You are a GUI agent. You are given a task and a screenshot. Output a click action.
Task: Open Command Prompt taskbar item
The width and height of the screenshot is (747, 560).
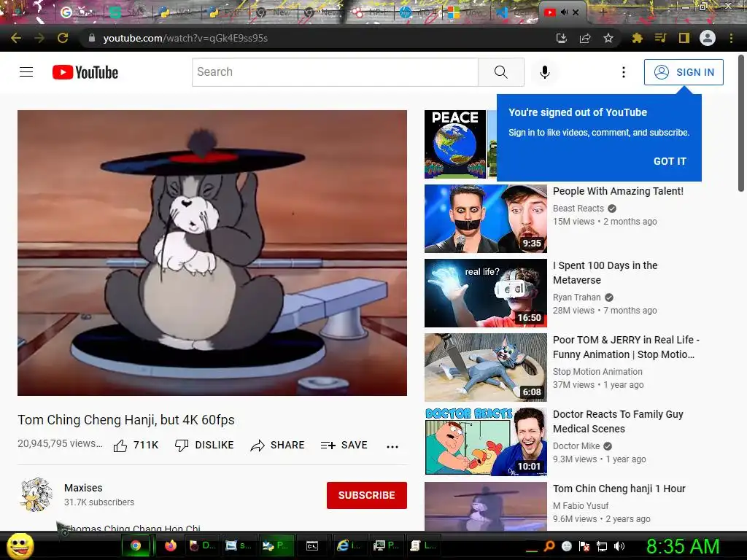pos(312,545)
